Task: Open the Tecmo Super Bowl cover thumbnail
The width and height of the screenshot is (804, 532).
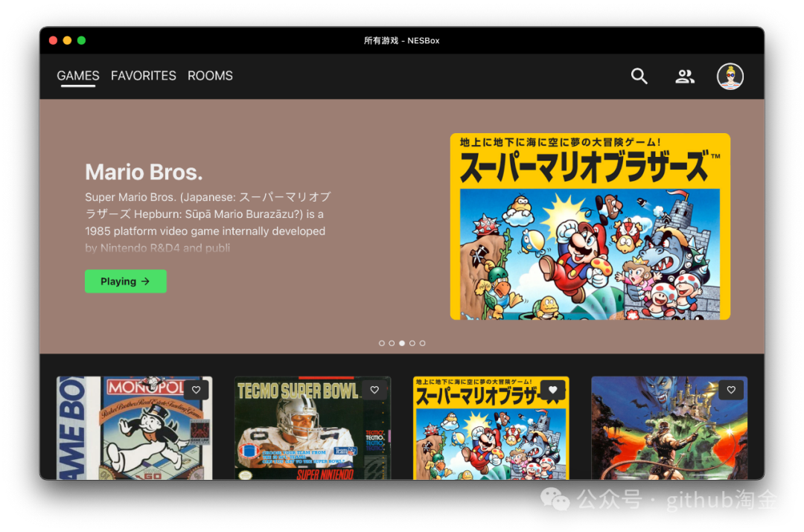Action: tap(313, 428)
